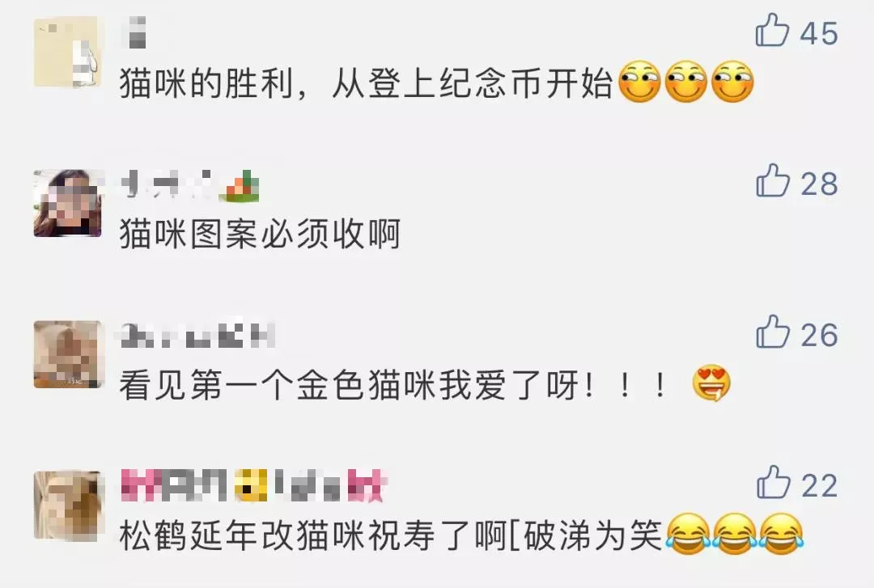This screenshot has width=874, height=588.
Task: Like the comment with 45 likes
Action: tap(772, 30)
